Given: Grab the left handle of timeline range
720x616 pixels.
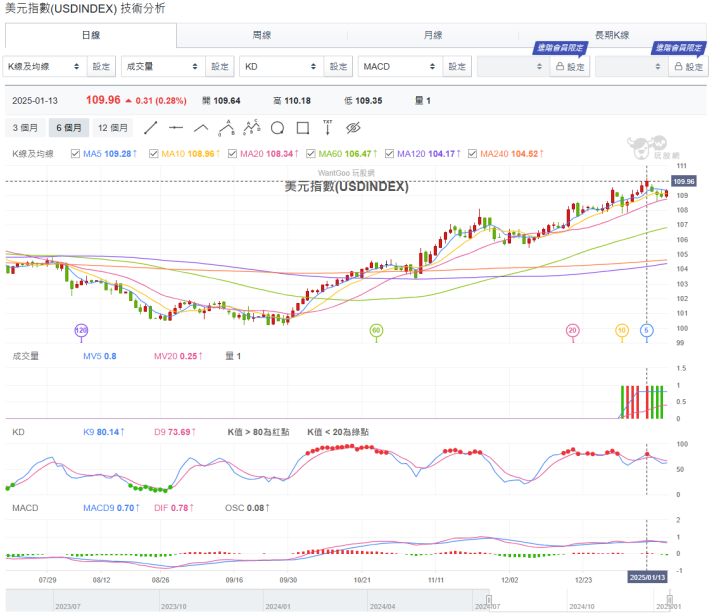Looking at the screenshot, I should (489, 599).
